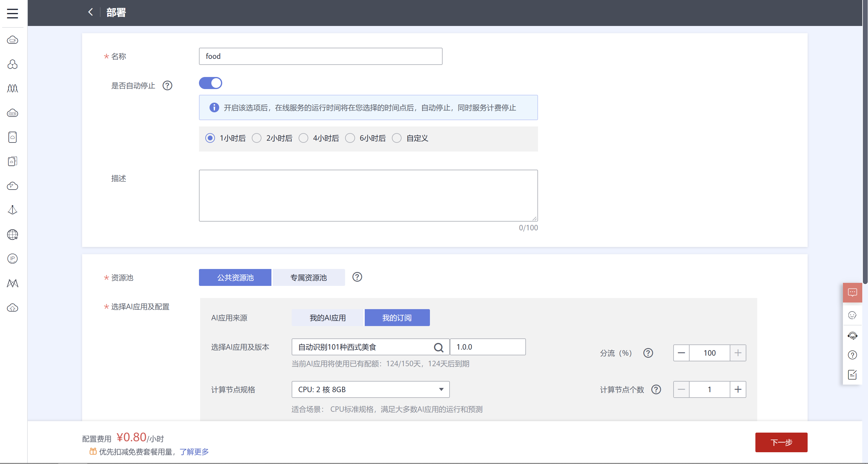Click the IP icon in left sidebar
The image size is (868, 464).
pos(12,259)
